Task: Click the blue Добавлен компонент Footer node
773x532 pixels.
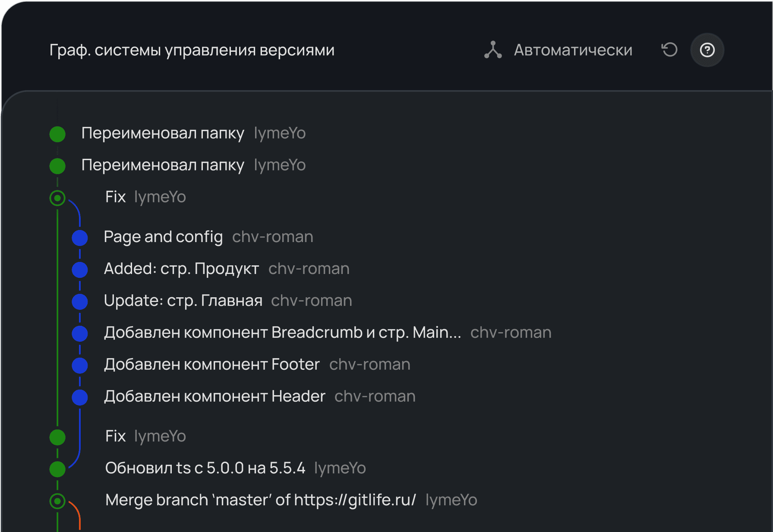Action: 80,365
